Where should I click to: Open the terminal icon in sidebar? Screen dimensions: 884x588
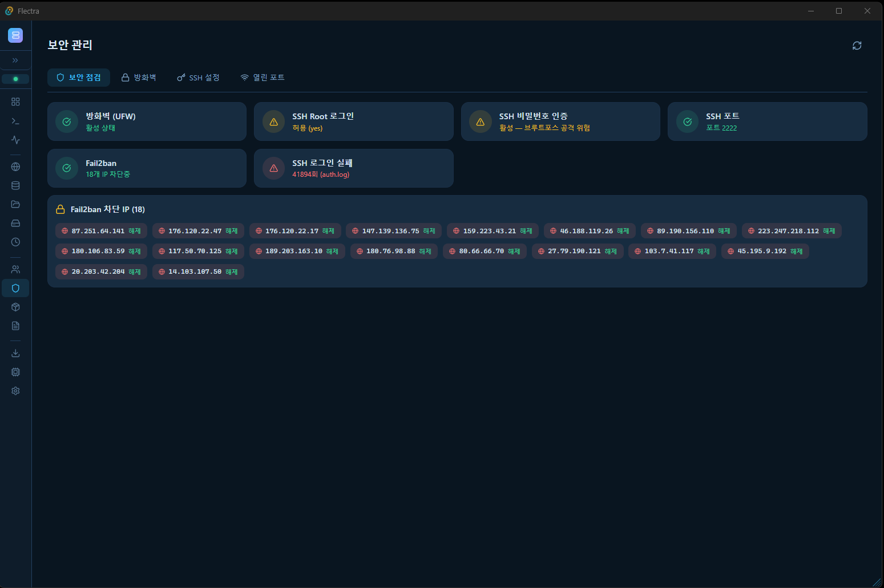(x=15, y=121)
